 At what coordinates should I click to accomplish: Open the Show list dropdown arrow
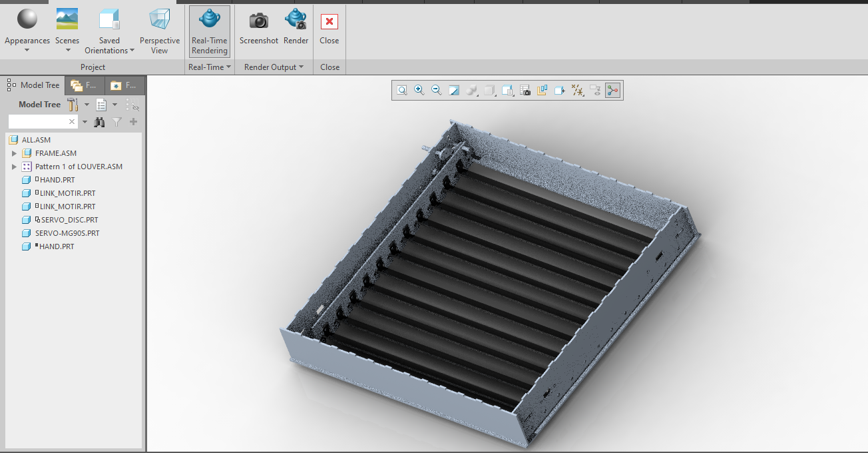click(114, 105)
